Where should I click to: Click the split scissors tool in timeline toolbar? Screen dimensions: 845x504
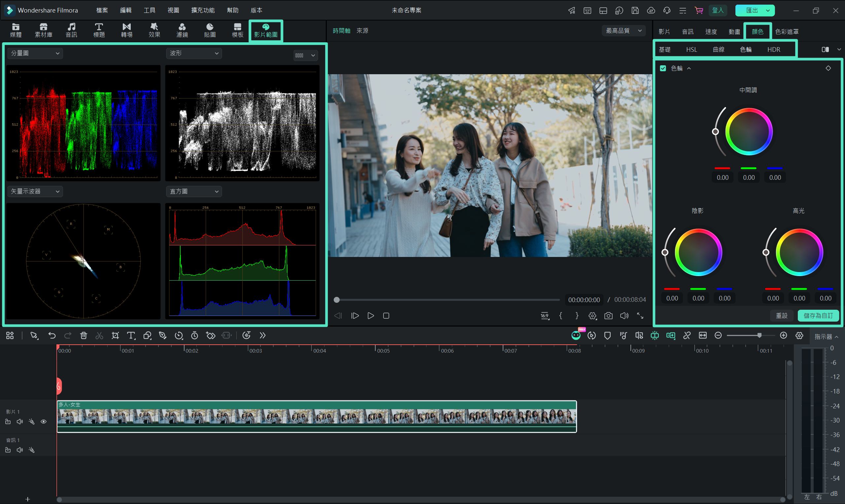99,335
